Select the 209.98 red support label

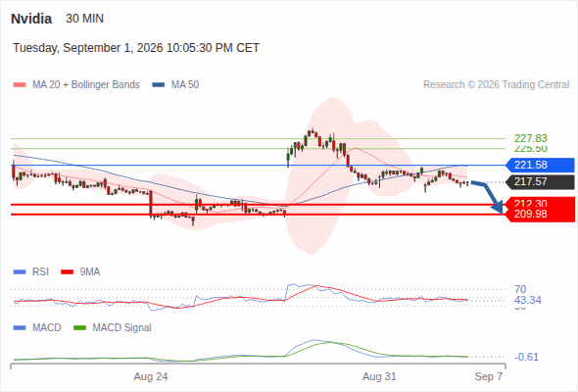[x=540, y=215]
